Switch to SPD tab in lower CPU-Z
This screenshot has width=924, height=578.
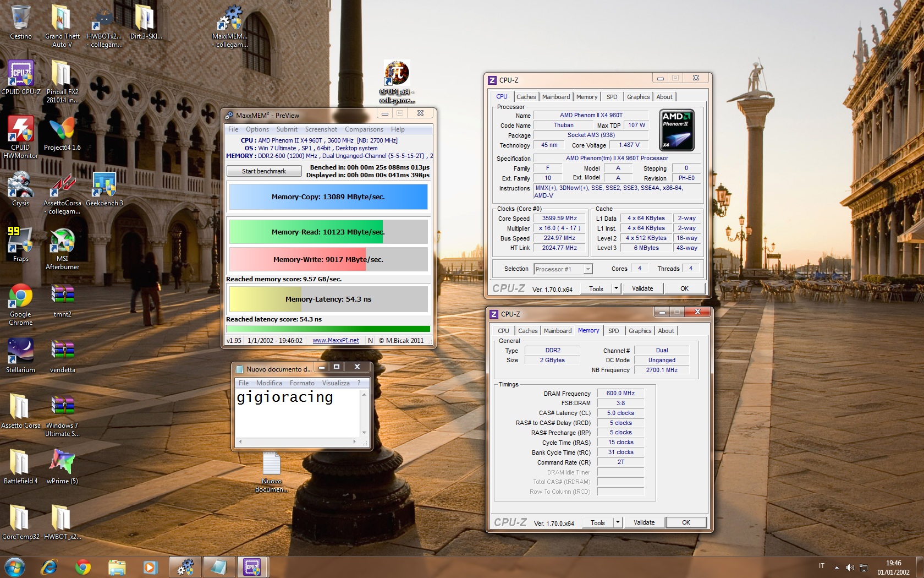tap(614, 331)
